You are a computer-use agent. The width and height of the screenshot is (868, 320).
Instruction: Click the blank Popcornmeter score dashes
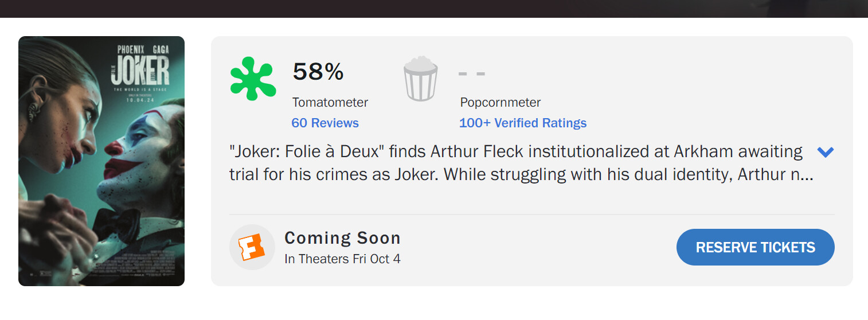pyautogui.click(x=472, y=73)
